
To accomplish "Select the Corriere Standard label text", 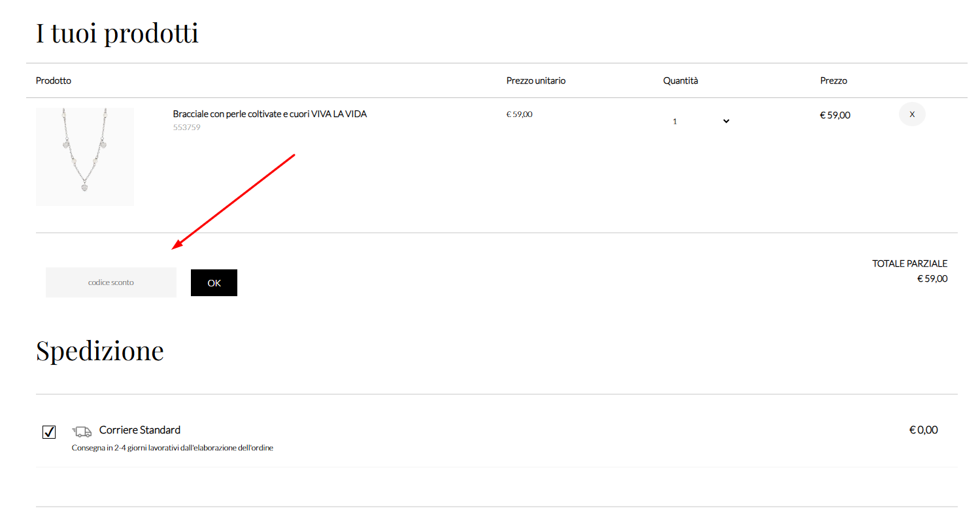I will click(x=140, y=430).
